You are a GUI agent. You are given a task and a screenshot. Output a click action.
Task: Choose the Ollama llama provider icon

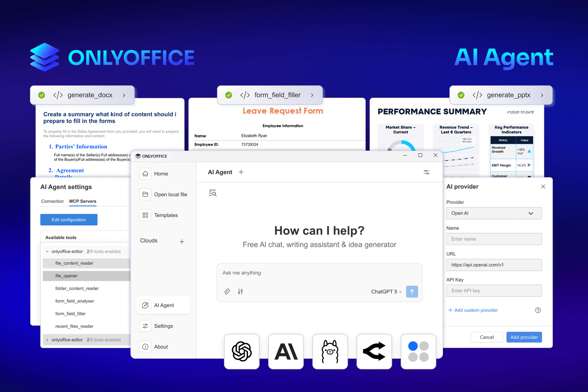tap(330, 351)
